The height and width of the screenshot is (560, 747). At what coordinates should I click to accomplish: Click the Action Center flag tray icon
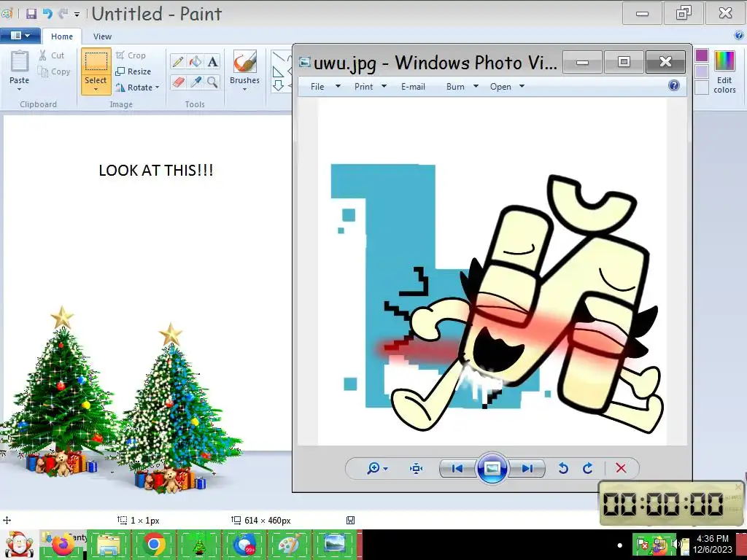click(642, 544)
